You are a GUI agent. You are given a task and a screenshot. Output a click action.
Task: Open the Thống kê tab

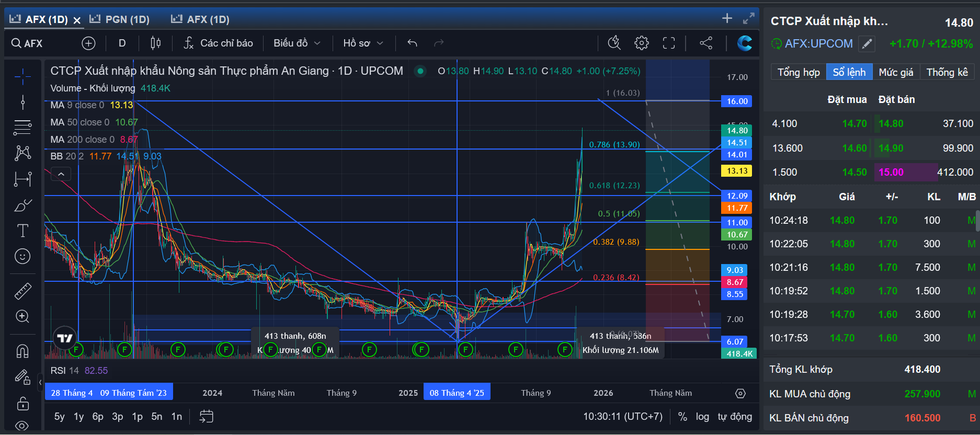pyautogui.click(x=947, y=72)
